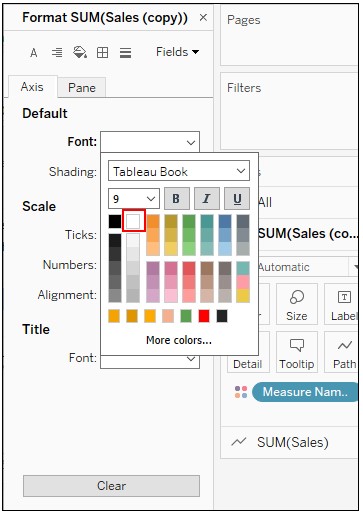Click the Label marks card button

(343, 304)
